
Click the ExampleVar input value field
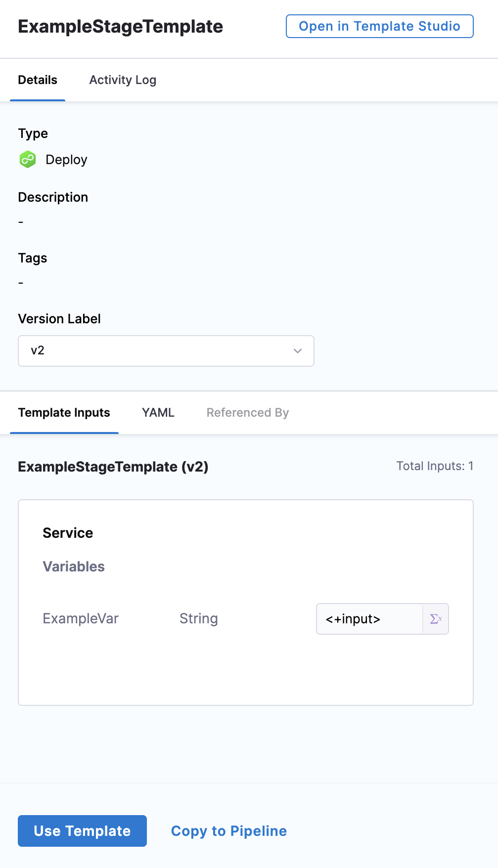tap(369, 619)
